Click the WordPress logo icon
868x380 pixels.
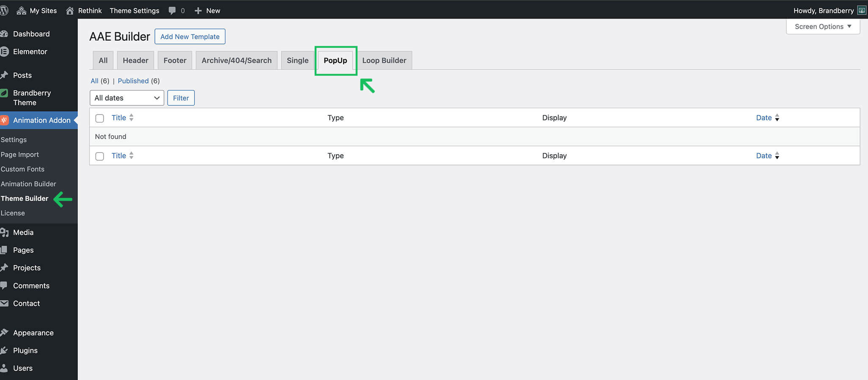point(4,11)
